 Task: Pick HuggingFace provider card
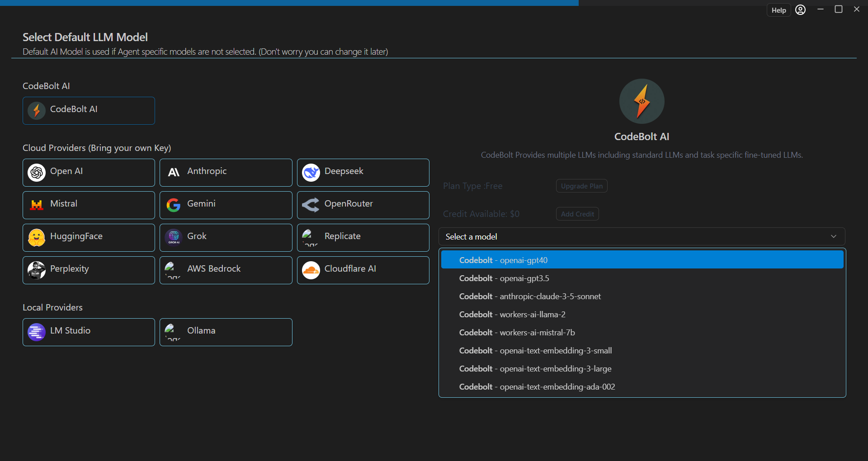click(x=89, y=237)
